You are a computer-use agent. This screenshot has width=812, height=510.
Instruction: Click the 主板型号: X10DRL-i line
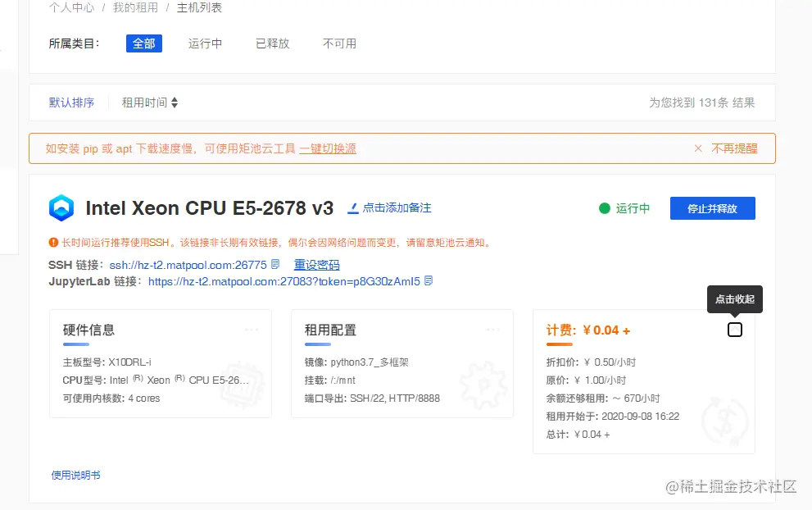point(107,362)
